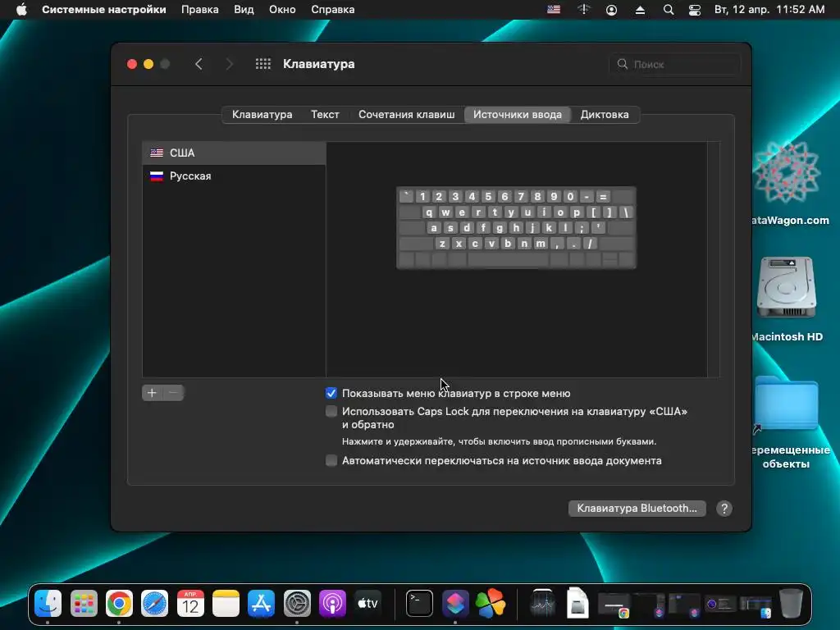The image size is (840, 630).
Task: Add input source with plus button
Action: click(152, 393)
